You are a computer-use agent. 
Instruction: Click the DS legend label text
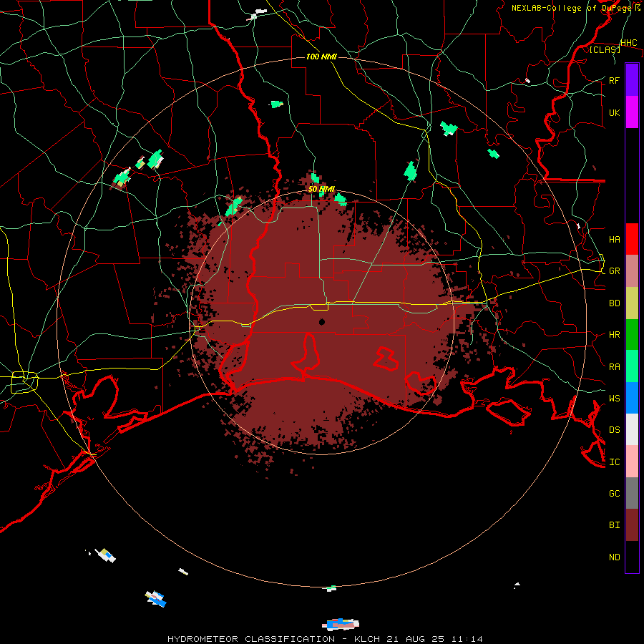[614, 430]
